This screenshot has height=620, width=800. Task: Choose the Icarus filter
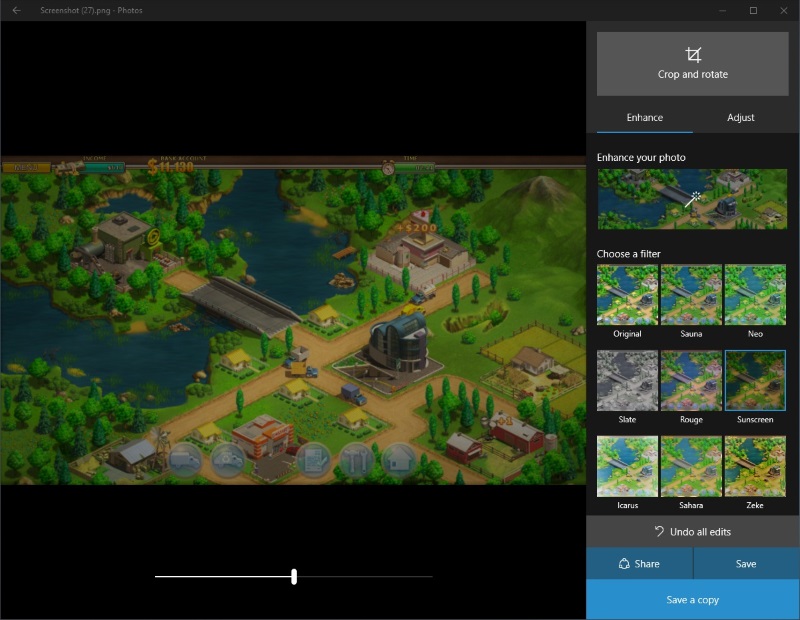(x=628, y=466)
